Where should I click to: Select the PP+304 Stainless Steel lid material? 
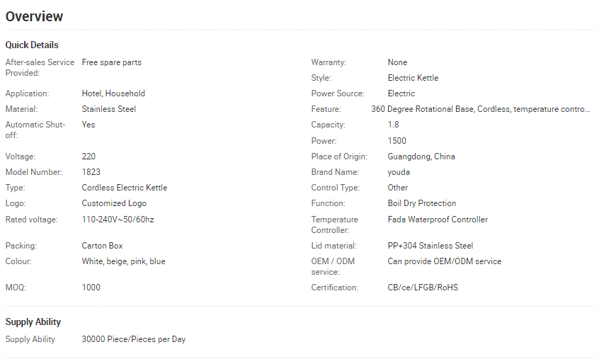431,246
